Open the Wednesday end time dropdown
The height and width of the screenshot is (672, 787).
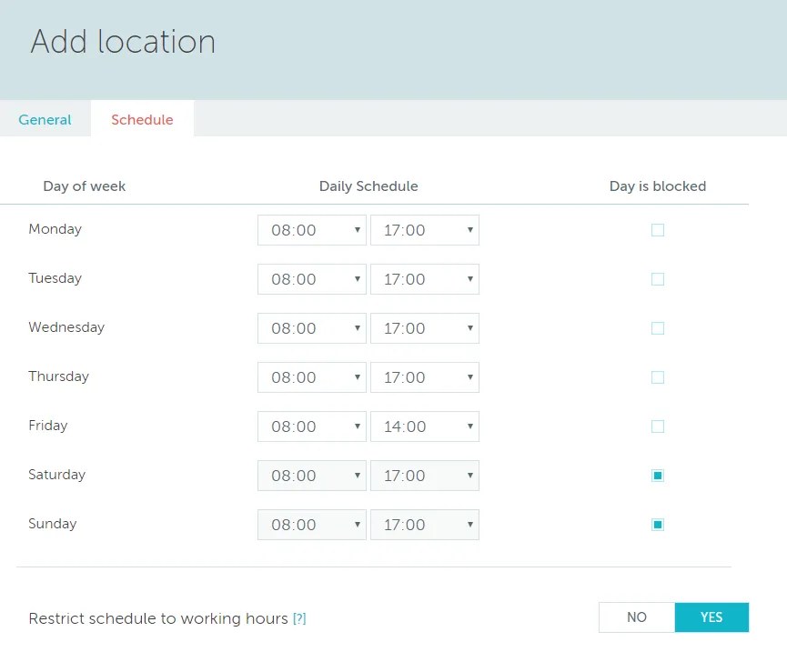coord(424,328)
